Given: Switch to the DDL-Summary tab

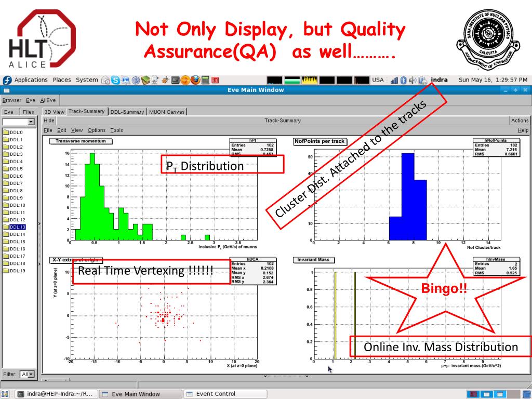Looking at the screenshot, I should (x=127, y=112).
